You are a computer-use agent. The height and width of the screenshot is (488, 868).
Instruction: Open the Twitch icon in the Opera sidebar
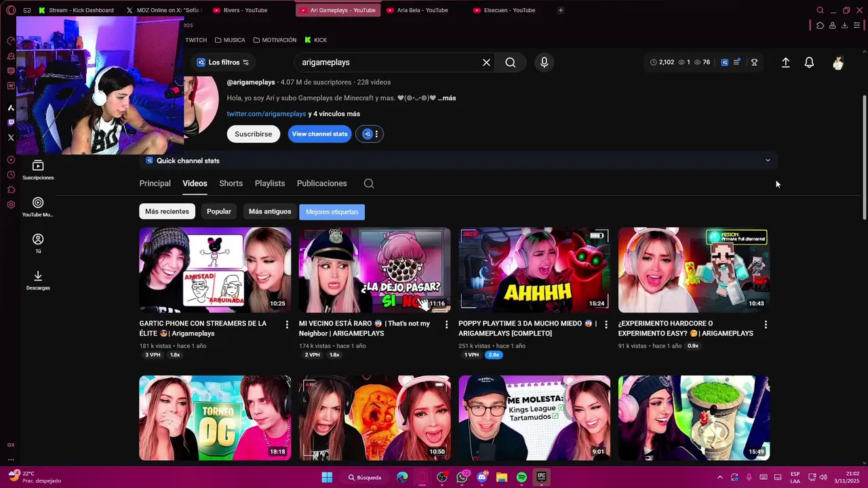[x=11, y=123]
